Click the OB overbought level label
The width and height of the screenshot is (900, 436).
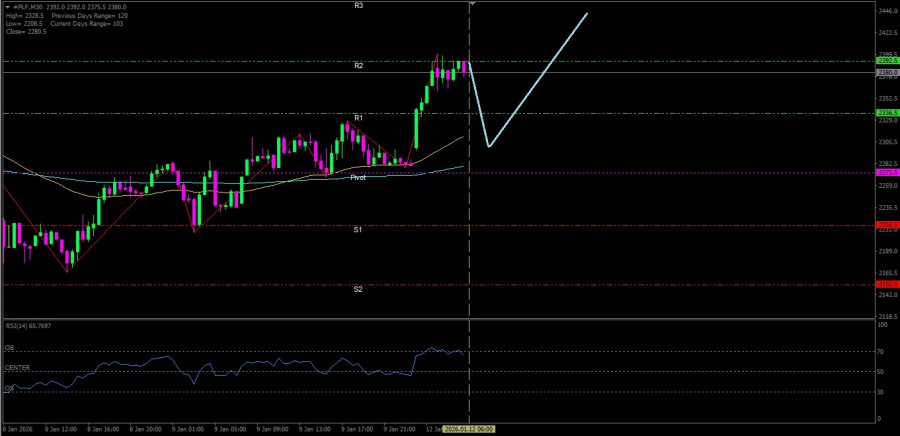[x=9, y=349]
